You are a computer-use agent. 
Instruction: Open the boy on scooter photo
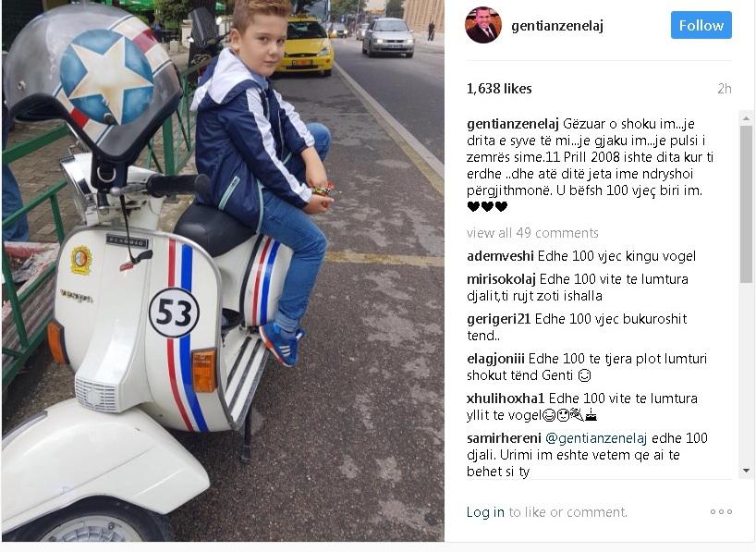(x=223, y=271)
